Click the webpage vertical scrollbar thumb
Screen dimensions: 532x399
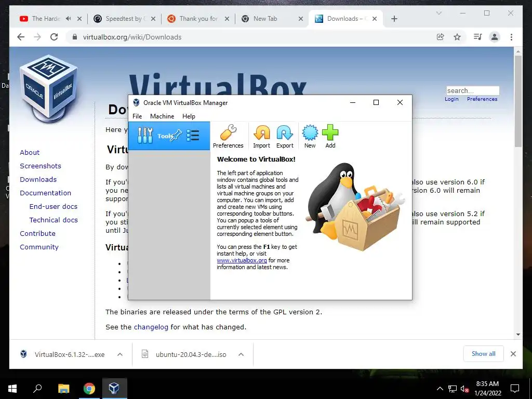(x=518, y=101)
